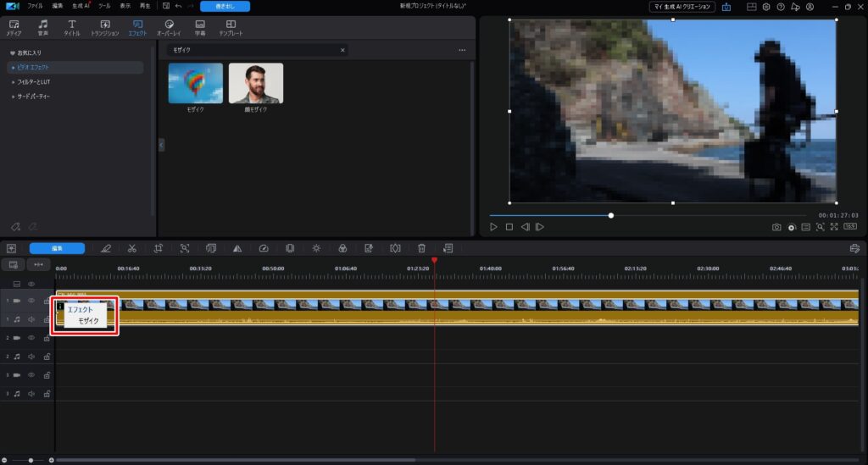Open the color adjustment (three circles) tool
Viewport: 868px width, 465px height.
pos(342,248)
